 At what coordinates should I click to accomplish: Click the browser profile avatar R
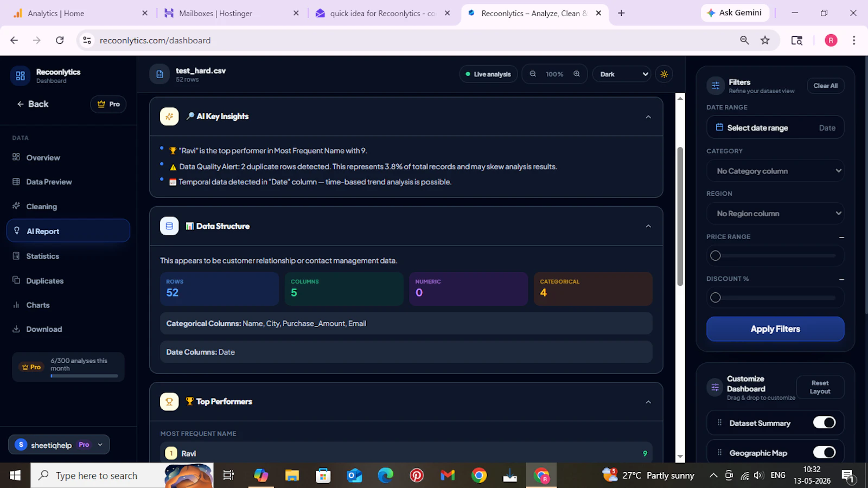[x=831, y=40]
